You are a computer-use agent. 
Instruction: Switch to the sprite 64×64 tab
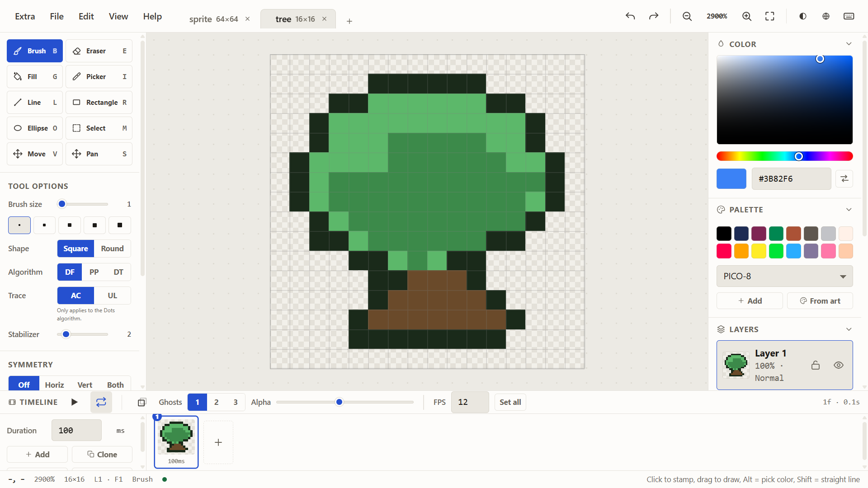point(213,19)
